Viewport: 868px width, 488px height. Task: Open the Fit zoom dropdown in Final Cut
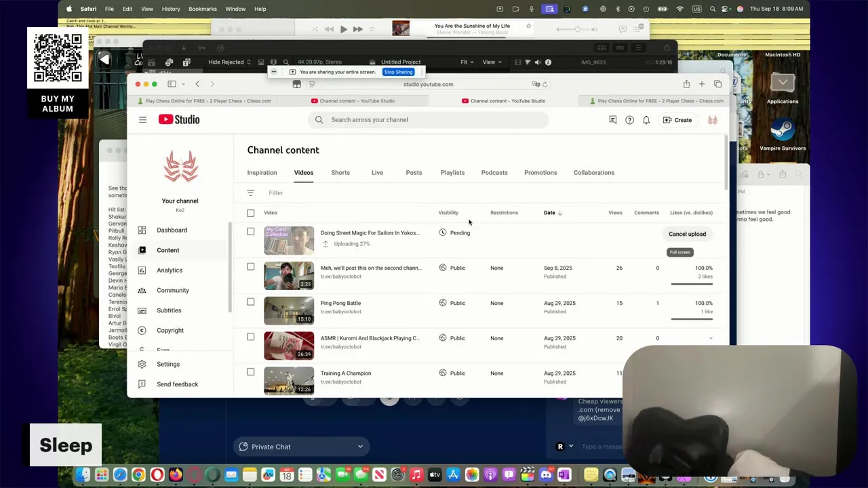[467, 62]
